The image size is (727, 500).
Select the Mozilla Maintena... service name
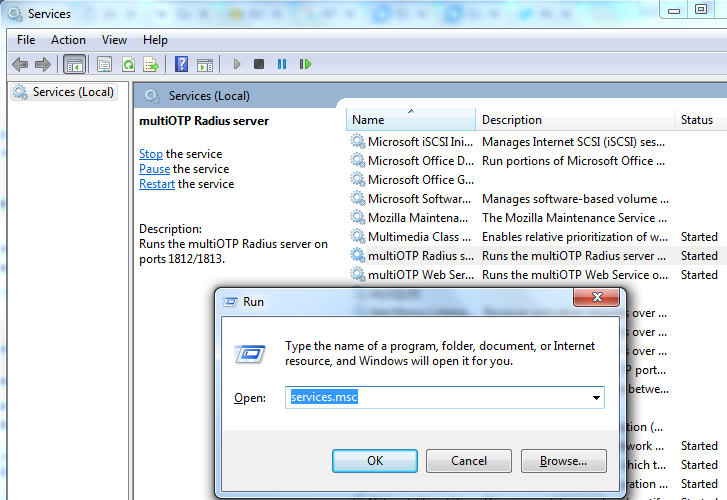[x=418, y=218]
